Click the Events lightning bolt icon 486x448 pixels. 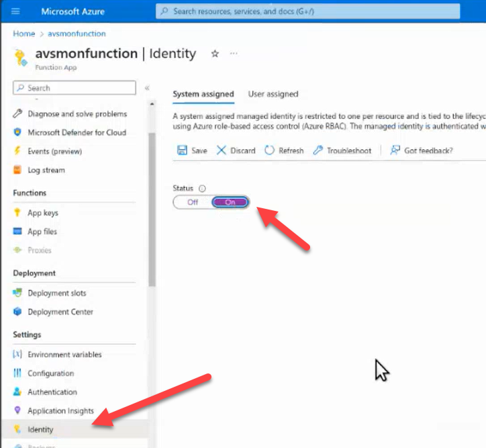(17, 151)
